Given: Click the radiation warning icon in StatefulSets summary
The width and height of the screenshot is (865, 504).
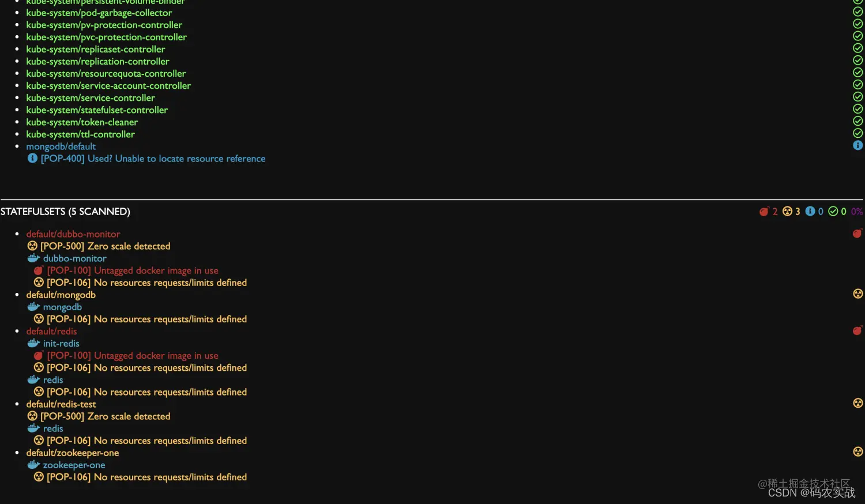Looking at the screenshot, I should pyautogui.click(x=787, y=212).
